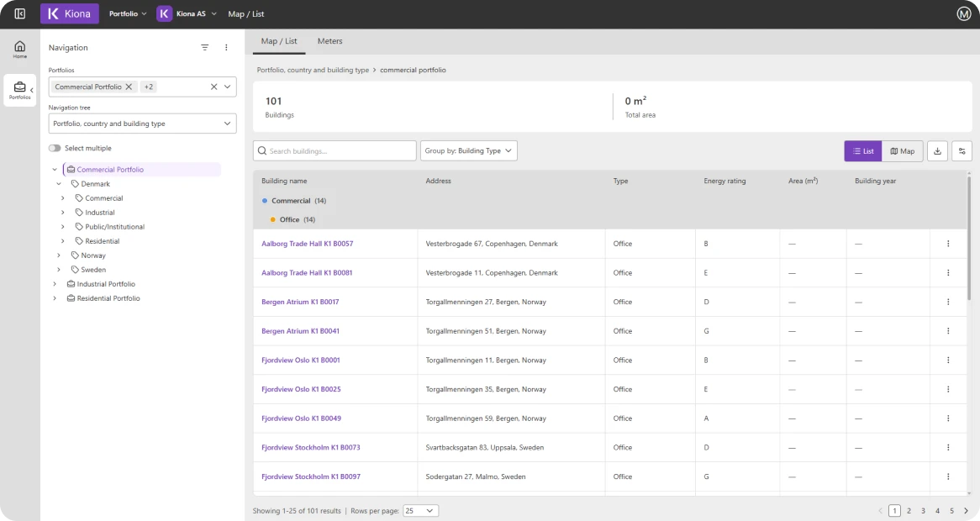This screenshot has height=521, width=980.
Task: Click the Energy rating column header
Action: pos(724,182)
